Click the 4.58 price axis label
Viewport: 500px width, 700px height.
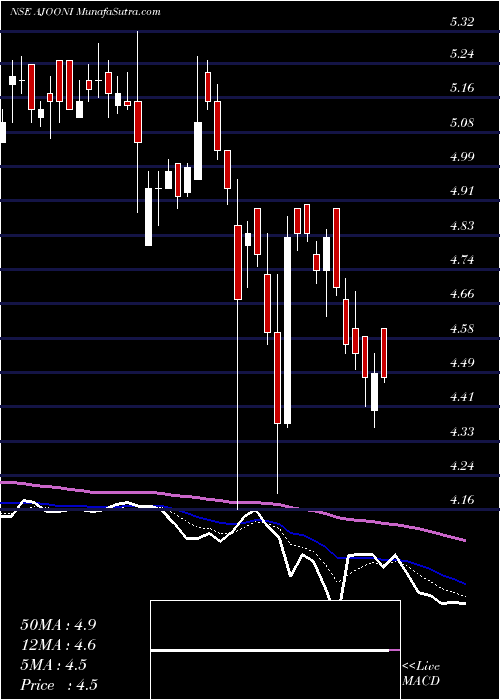[x=461, y=329]
